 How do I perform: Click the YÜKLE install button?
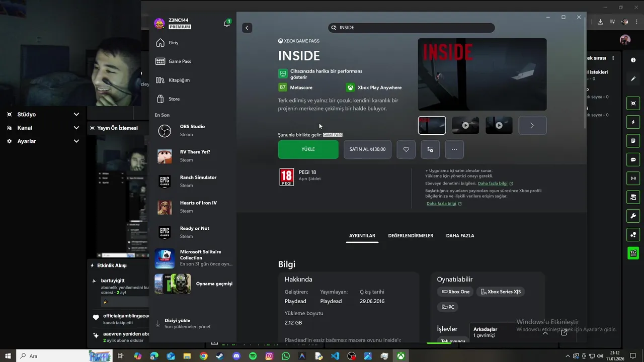pyautogui.click(x=308, y=149)
